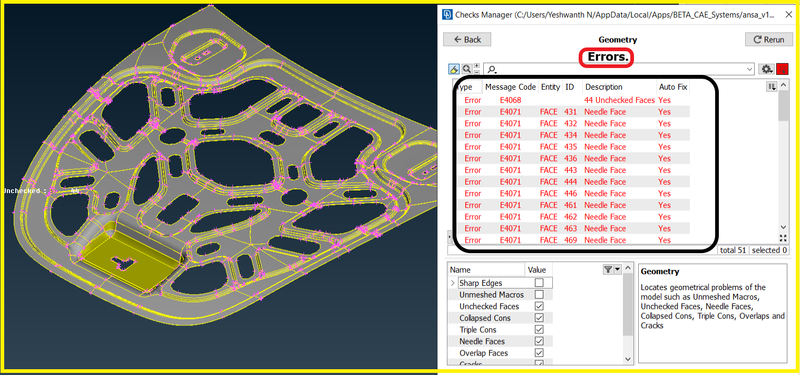The width and height of the screenshot is (800, 375).
Task: Disable the Overlap Faces checkbox
Action: pyautogui.click(x=539, y=353)
